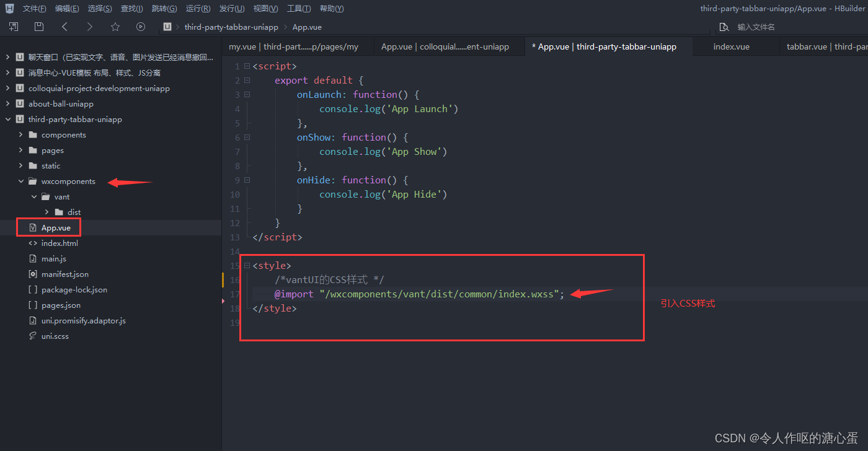Click the HBuilder logo icon
The image size is (868, 451).
[9, 9]
